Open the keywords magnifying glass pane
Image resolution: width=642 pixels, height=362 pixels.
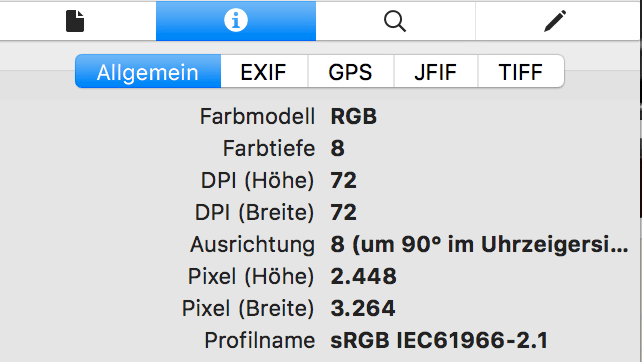tap(395, 21)
